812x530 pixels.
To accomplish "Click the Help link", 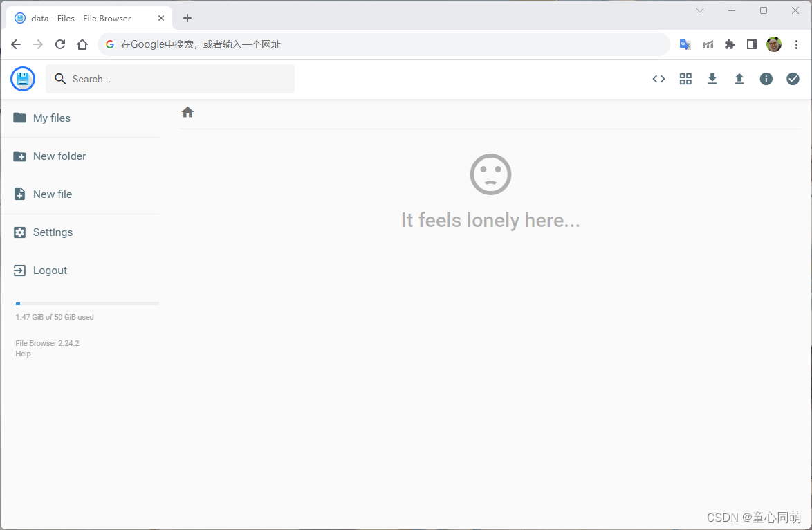I will pyautogui.click(x=23, y=354).
